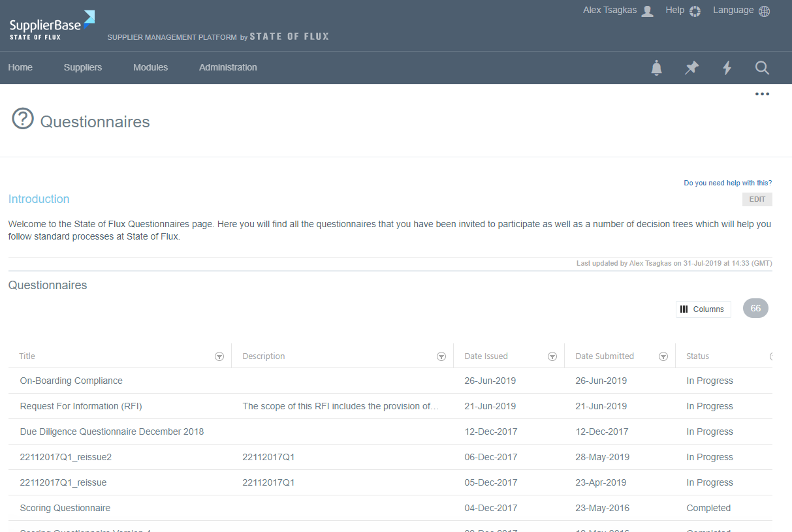Click the Help lifebuoy icon
This screenshot has width=792, height=532.
coord(694,10)
